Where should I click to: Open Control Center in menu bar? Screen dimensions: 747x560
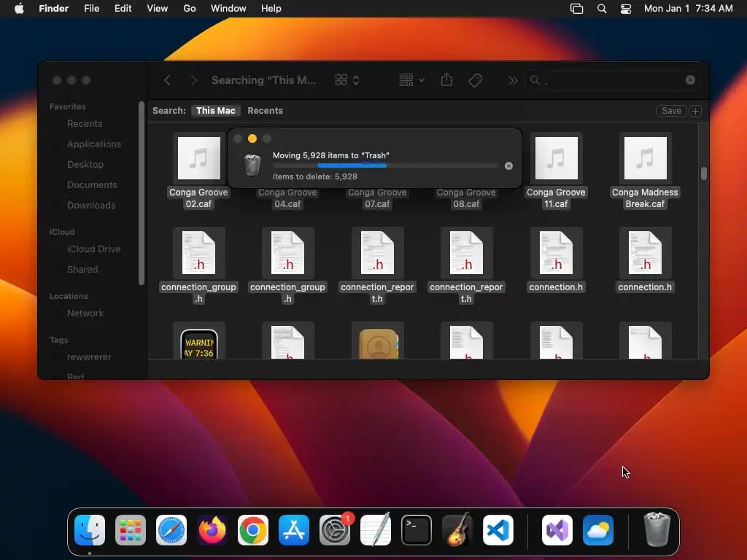pos(625,9)
